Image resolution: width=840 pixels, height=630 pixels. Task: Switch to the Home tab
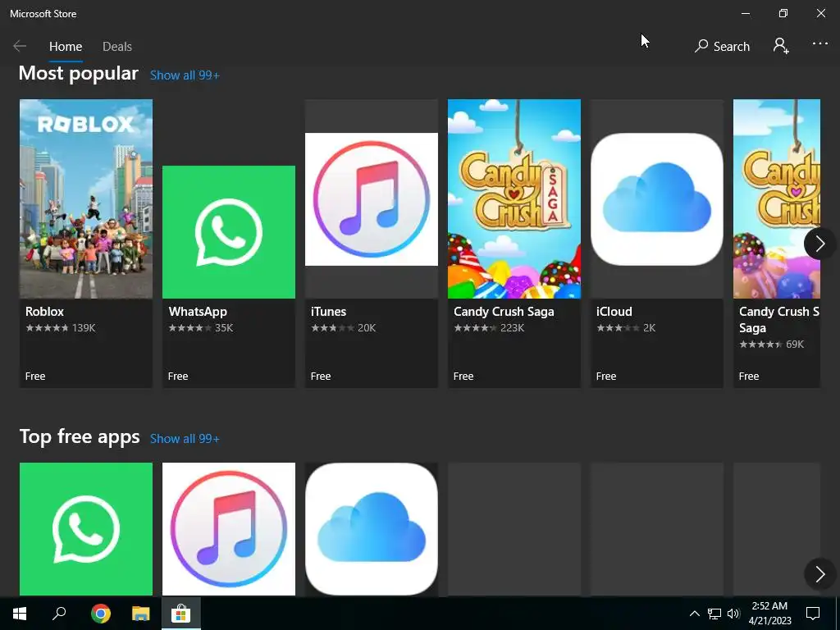[66, 47]
